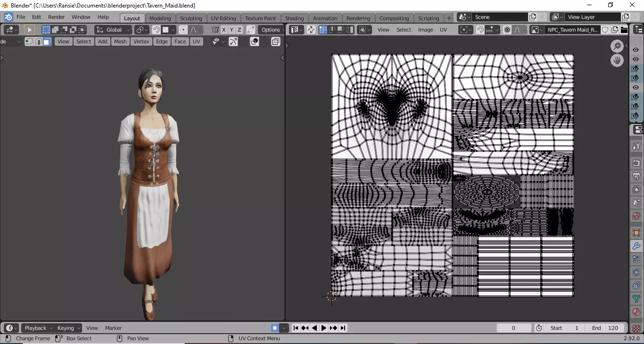
Task: Toggle proportional editing in UV editor
Action: tap(507, 30)
